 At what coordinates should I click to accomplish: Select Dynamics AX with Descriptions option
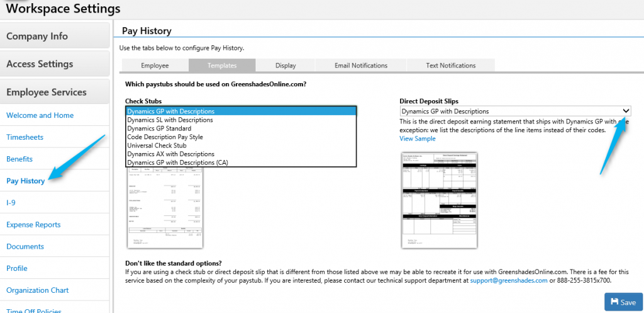[241, 154]
